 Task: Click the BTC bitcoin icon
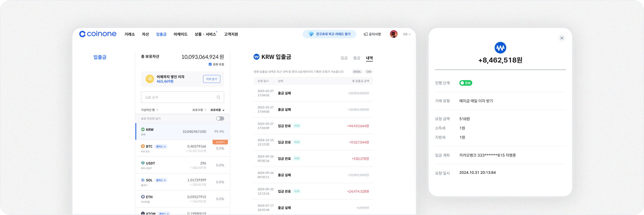(143, 146)
